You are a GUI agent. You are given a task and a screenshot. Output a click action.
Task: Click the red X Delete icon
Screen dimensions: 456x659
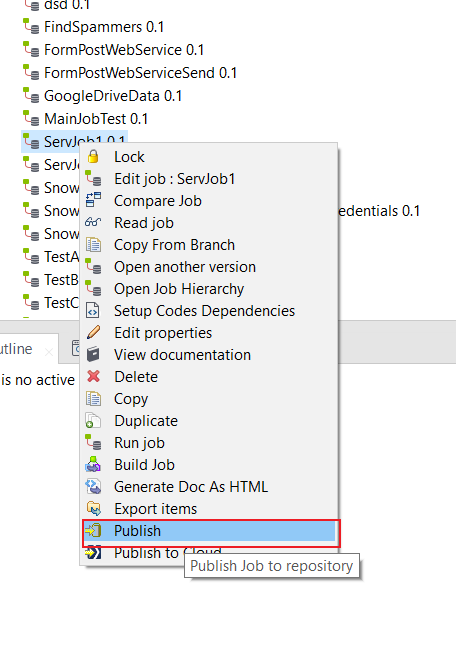pyautogui.click(x=93, y=376)
